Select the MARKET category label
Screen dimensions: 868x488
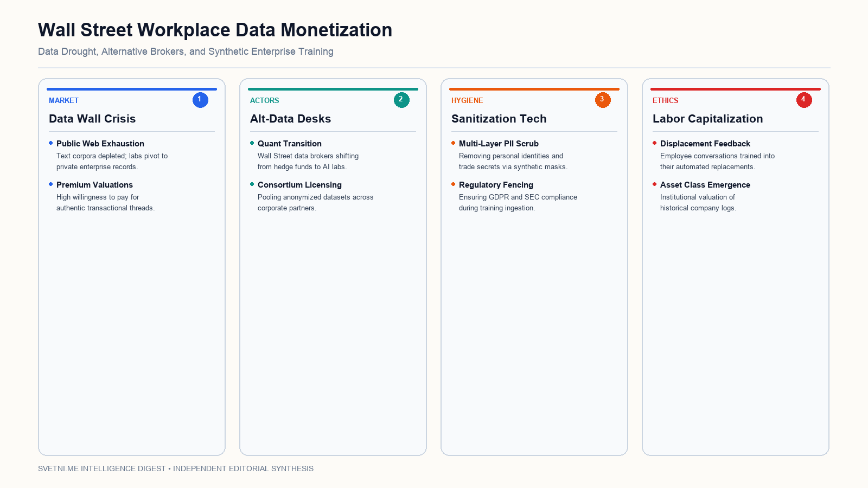click(63, 100)
